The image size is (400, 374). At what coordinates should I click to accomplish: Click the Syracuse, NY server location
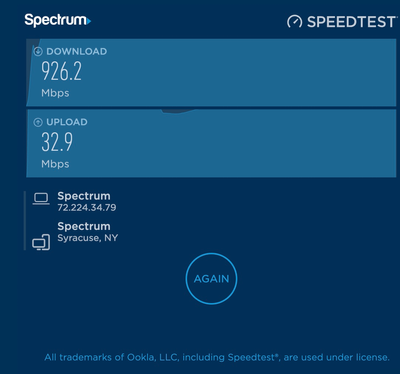point(88,238)
